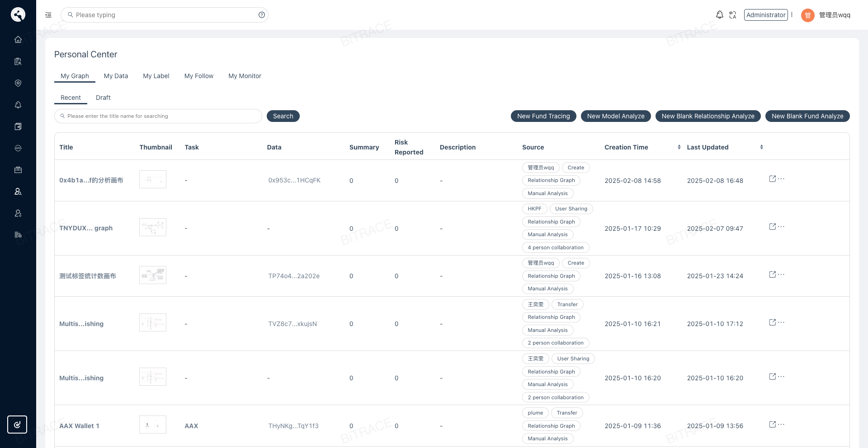Viewport: 868px width, 448px height.
Task: Open the shield icon in the sidebar
Action: [x=18, y=83]
